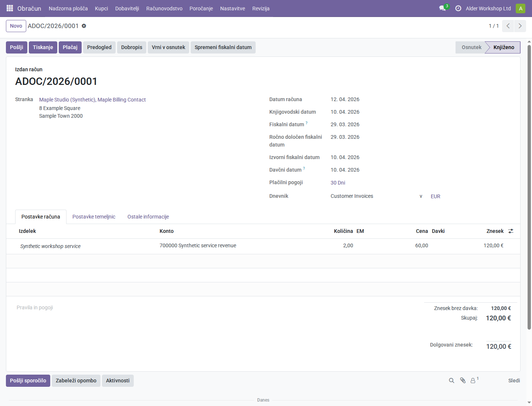Open the Aktivnosti scheduler button
Viewport: 532px width, 406px height.
[118, 381]
